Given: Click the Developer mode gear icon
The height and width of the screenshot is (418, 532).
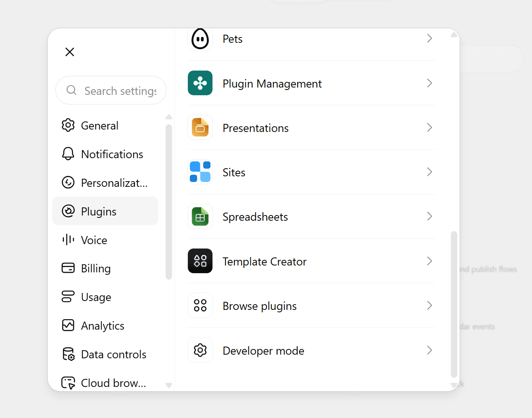Looking at the screenshot, I should point(200,350).
